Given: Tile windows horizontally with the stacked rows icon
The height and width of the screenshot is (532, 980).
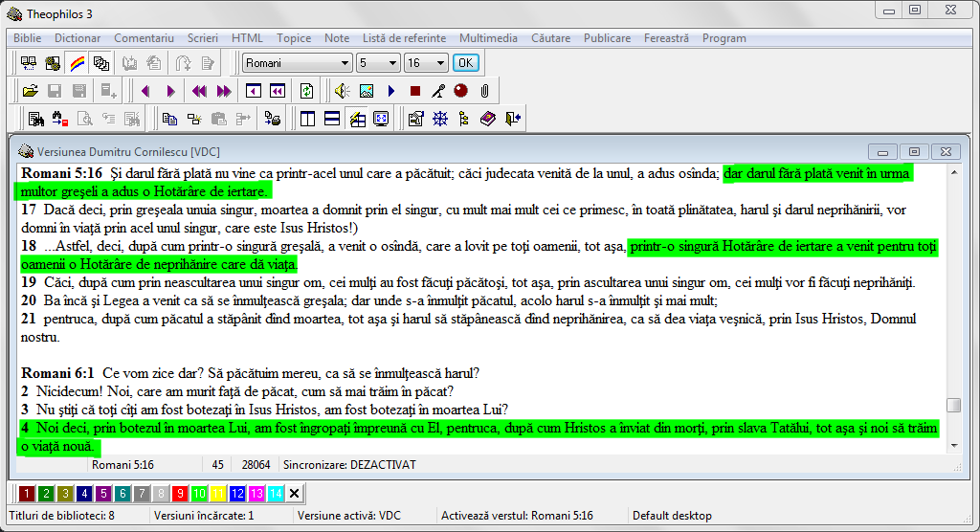Looking at the screenshot, I should coord(332,119).
